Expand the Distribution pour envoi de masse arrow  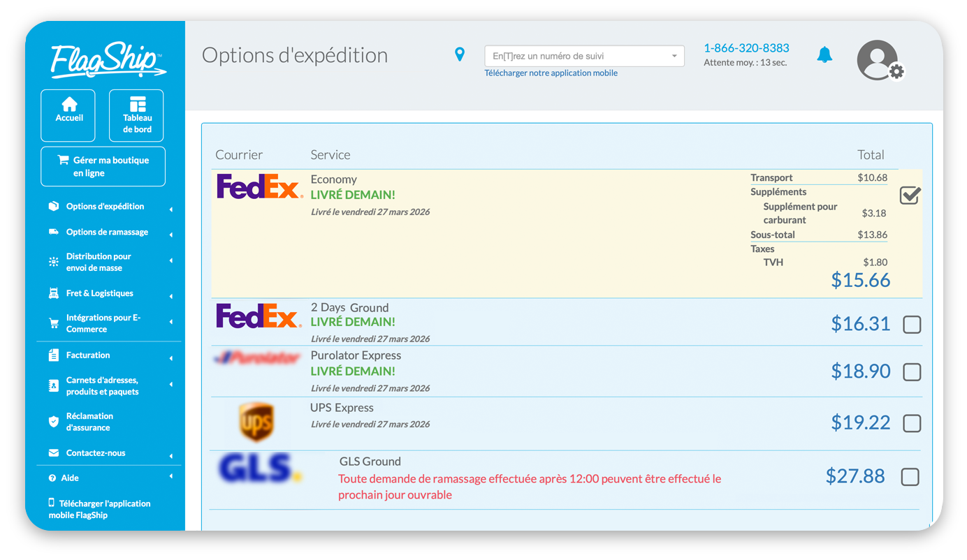coord(170,260)
